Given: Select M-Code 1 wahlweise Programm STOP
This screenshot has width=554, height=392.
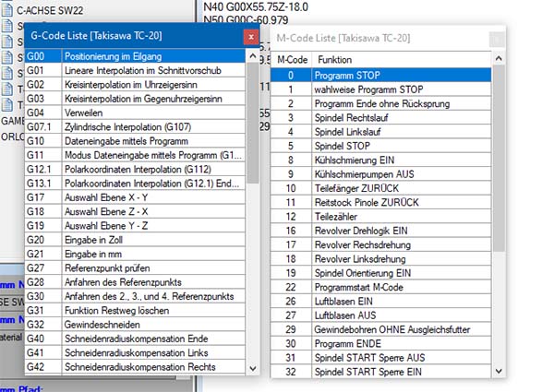Looking at the screenshot, I should [380, 89].
